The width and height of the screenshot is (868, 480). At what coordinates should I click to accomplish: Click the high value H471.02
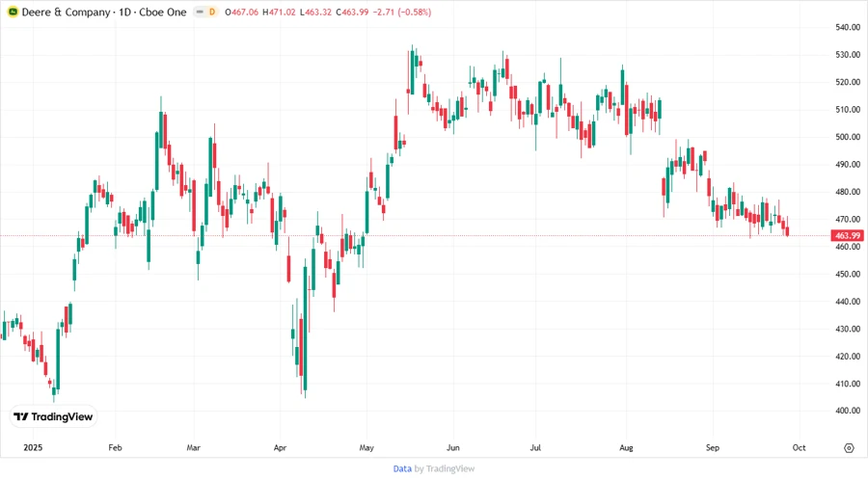279,13
